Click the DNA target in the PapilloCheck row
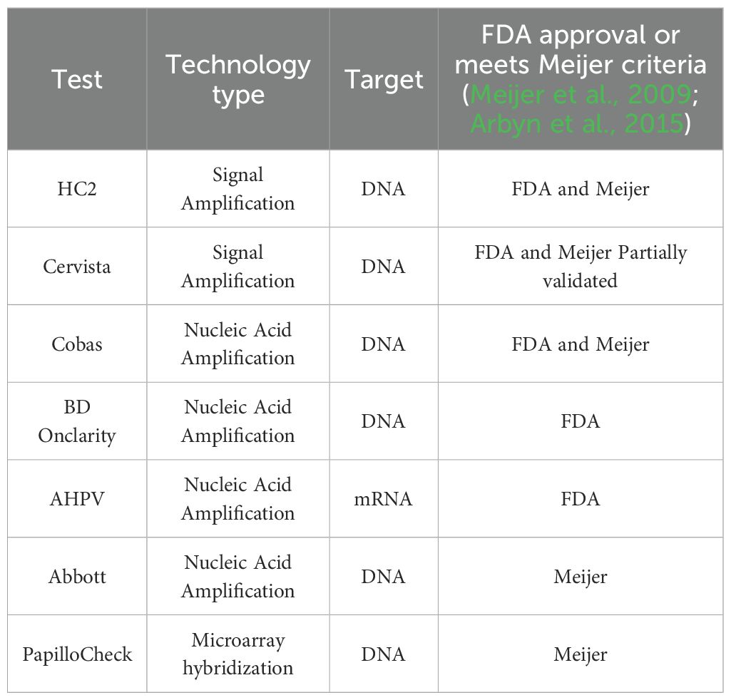Viewport: 731px width, 700px height. click(x=384, y=654)
